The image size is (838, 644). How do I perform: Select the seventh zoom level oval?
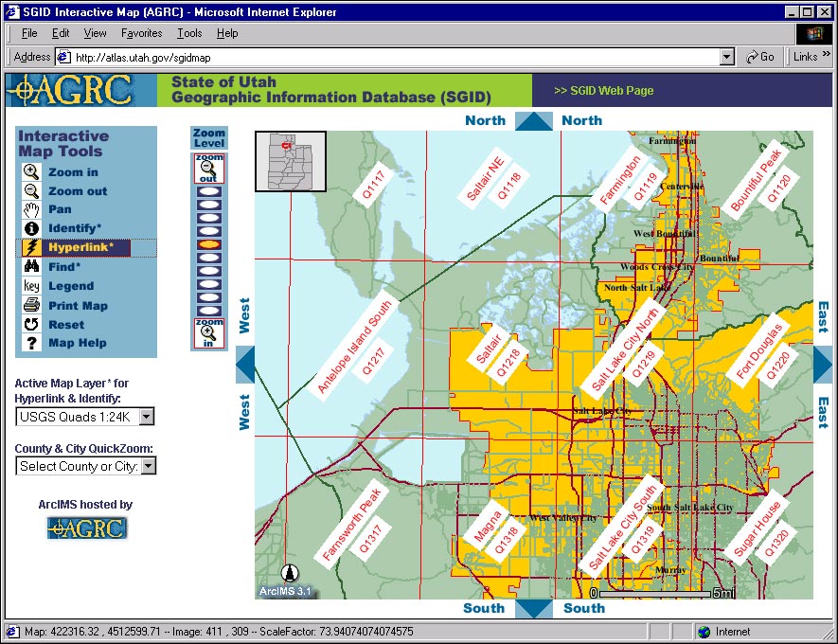[x=209, y=271]
